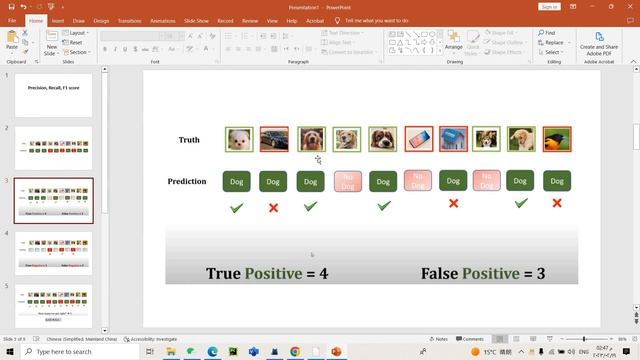Open the Shape Outline dropdown
This screenshot has width=640, height=360.
(x=505, y=42)
